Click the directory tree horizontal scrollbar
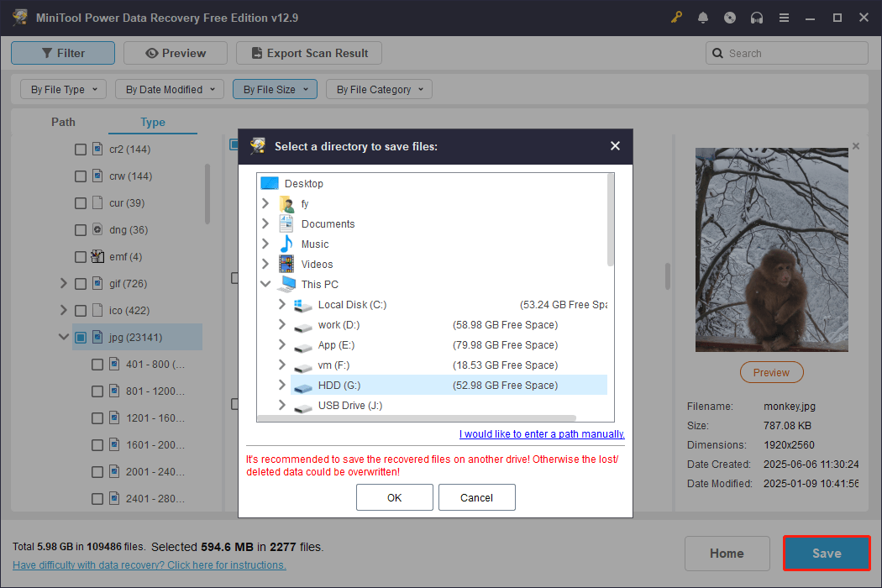Viewport: 882px width, 588px height. coord(417,418)
